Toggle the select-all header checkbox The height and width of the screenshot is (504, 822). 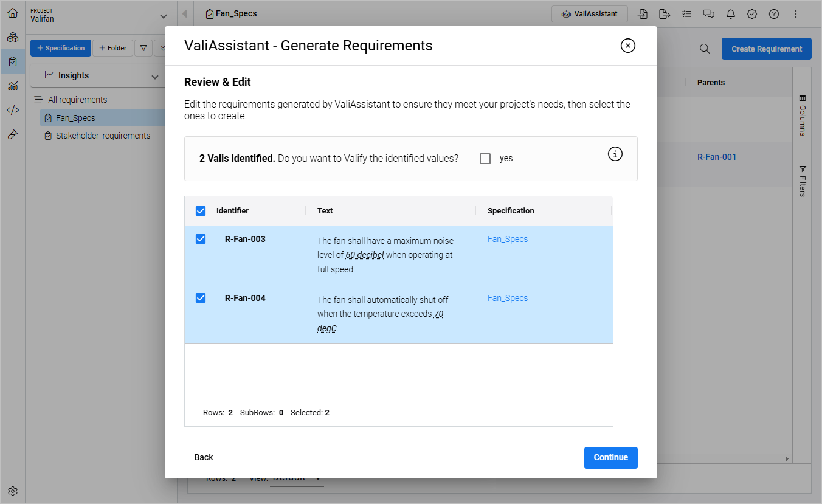(x=201, y=211)
